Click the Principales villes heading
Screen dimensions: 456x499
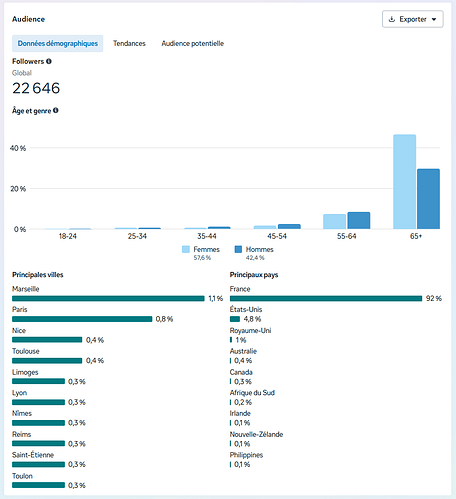tap(38, 275)
